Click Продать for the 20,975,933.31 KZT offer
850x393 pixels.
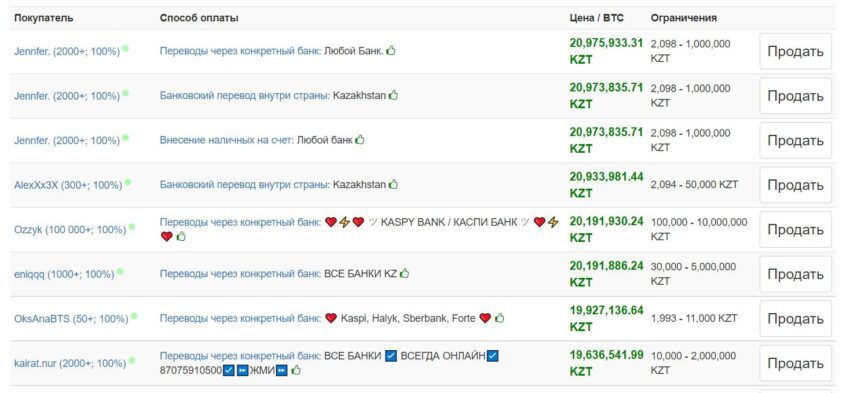tap(795, 51)
